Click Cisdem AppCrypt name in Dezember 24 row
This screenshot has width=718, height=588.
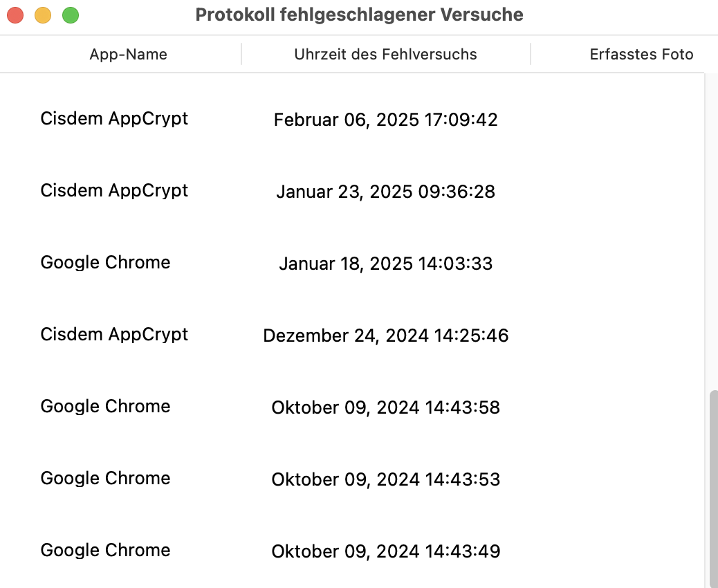coord(114,335)
